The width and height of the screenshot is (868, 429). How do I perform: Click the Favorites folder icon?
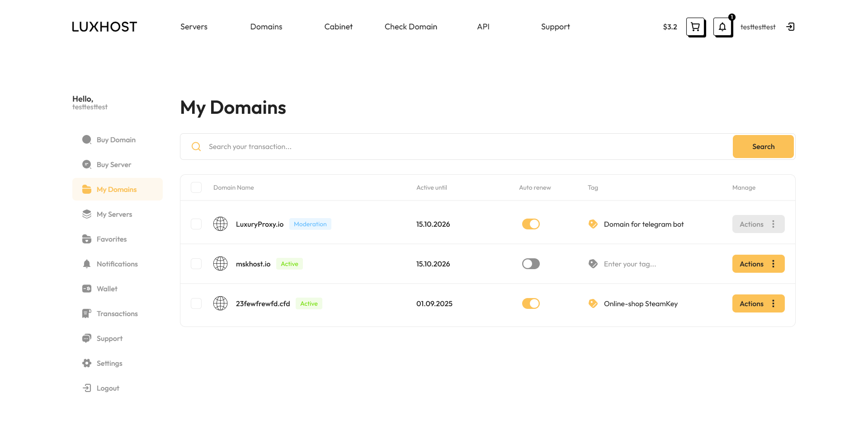(x=87, y=239)
